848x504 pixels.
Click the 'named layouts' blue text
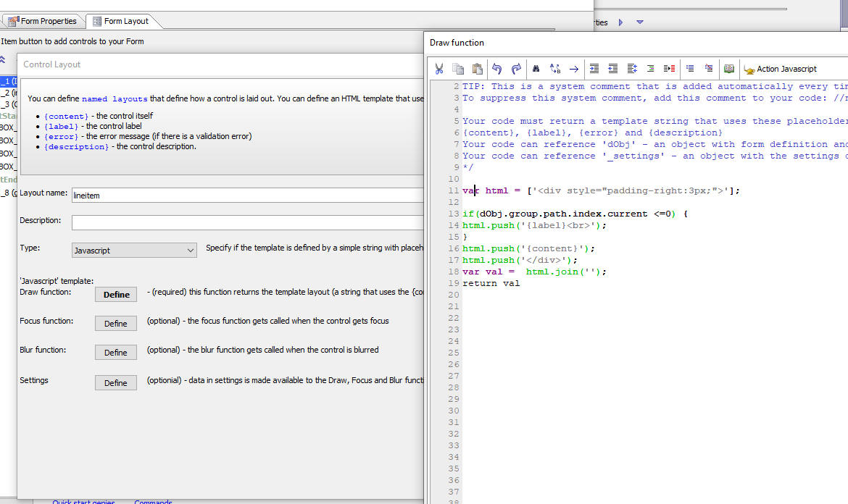pyautogui.click(x=115, y=99)
